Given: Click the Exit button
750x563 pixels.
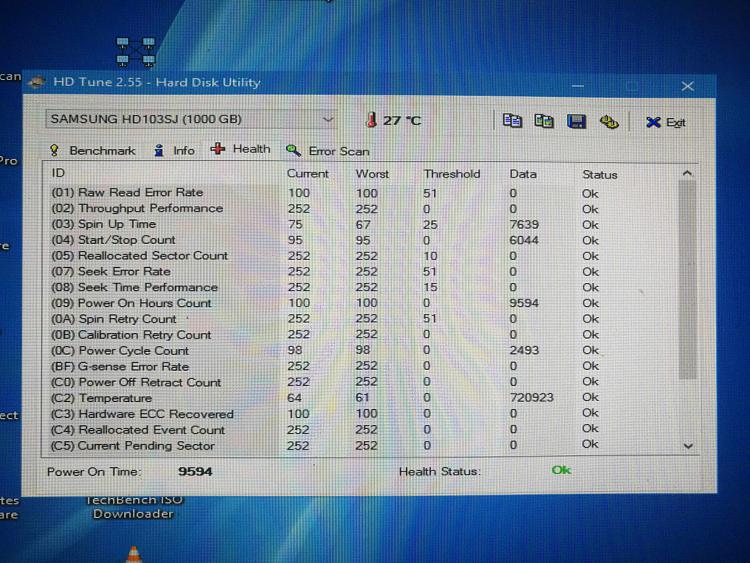Looking at the screenshot, I should [665, 122].
